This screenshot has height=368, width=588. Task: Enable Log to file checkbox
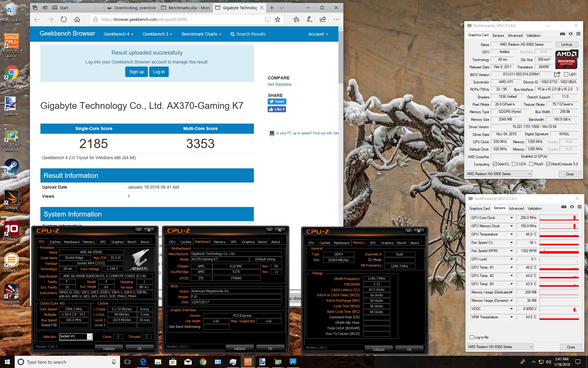click(472, 337)
